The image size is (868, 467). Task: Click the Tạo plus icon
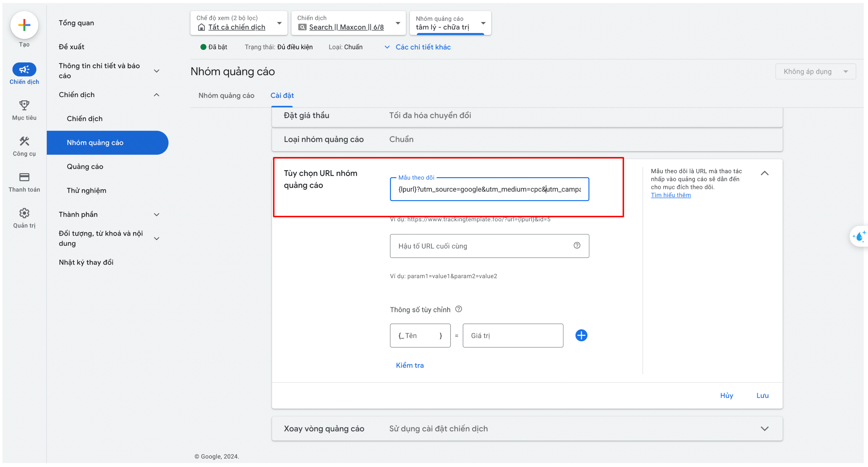pyautogui.click(x=24, y=25)
